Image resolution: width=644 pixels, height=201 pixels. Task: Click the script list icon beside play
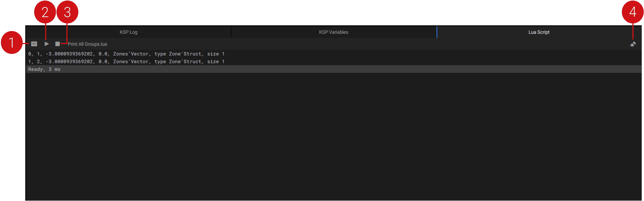click(34, 44)
